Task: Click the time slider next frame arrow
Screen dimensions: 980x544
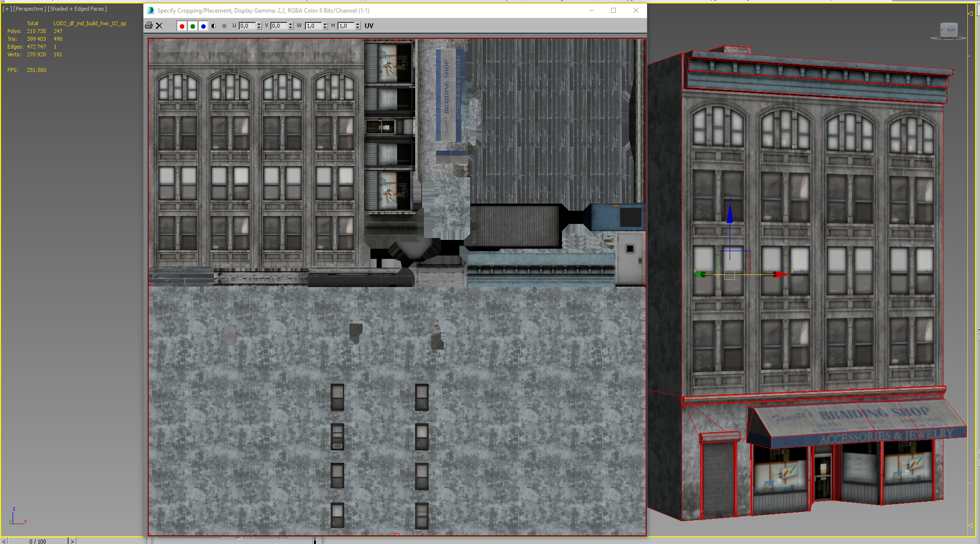Action: [72, 541]
